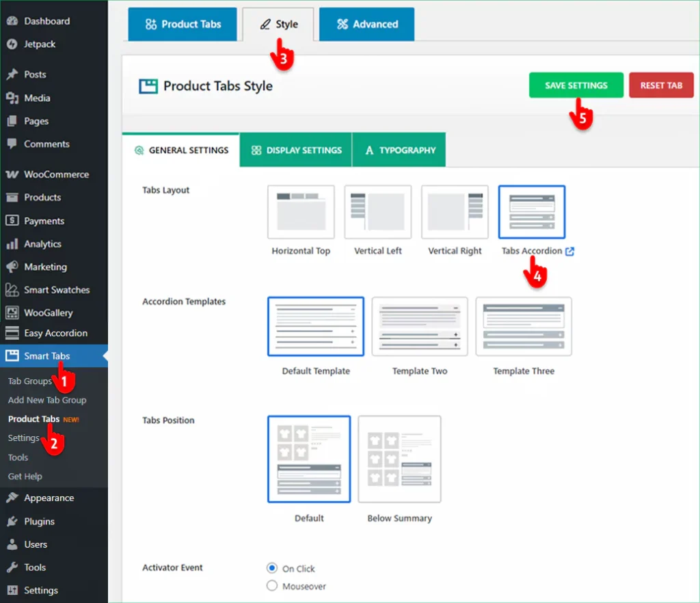
Task: Open the WooCommerce menu item
Action: point(53,174)
